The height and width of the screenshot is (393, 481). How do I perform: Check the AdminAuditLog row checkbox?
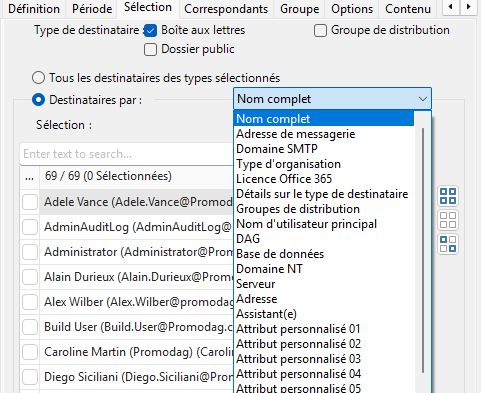point(30,227)
